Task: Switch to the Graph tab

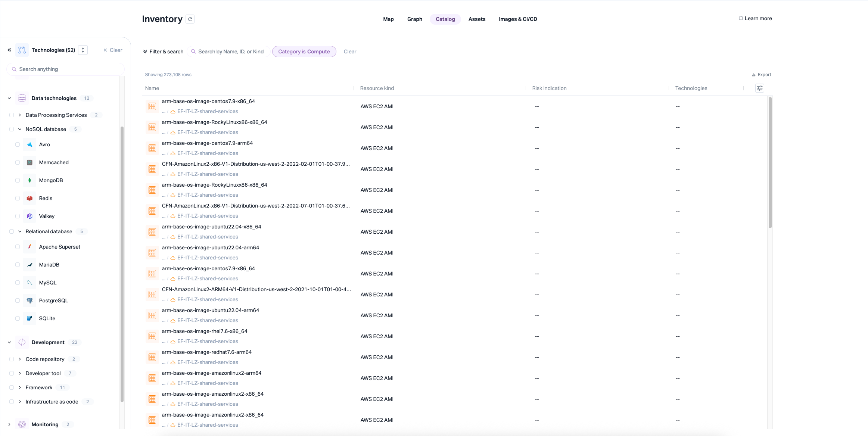Action: coord(414,19)
